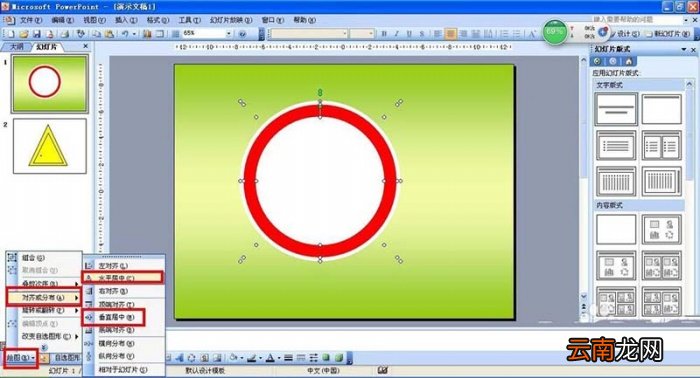This screenshot has width=700, height=378.
Task: Toggle Center text alignment button
Action: click(451, 34)
